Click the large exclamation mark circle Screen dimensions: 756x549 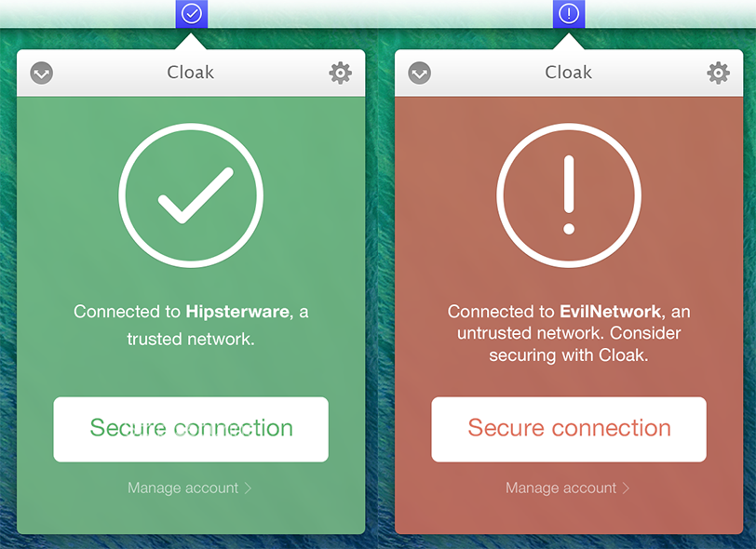coord(569,195)
